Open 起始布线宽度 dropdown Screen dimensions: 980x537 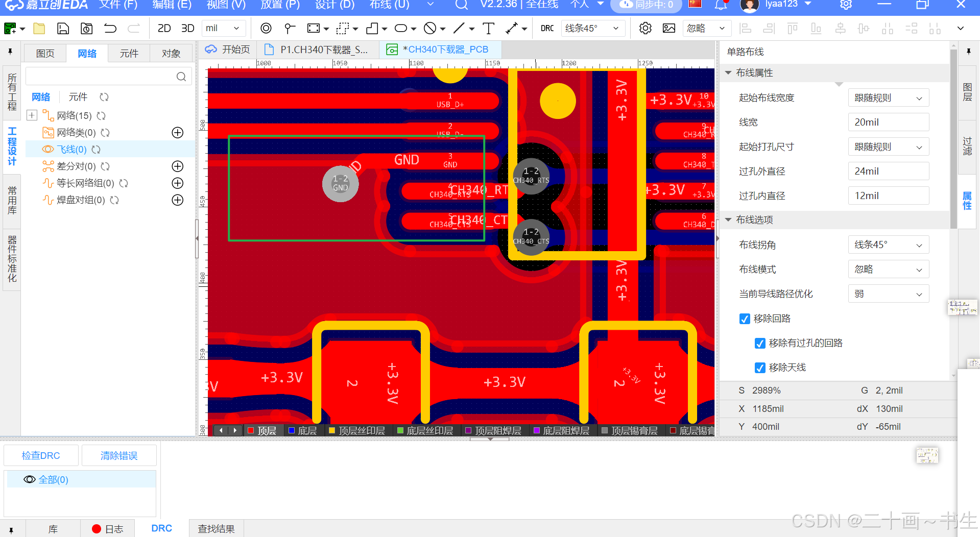(x=888, y=98)
